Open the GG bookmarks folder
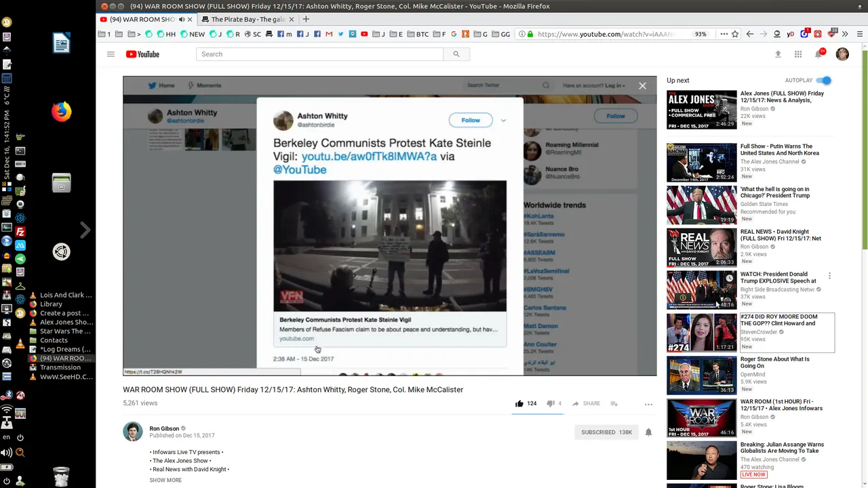The image size is (868, 488). coord(500,34)
